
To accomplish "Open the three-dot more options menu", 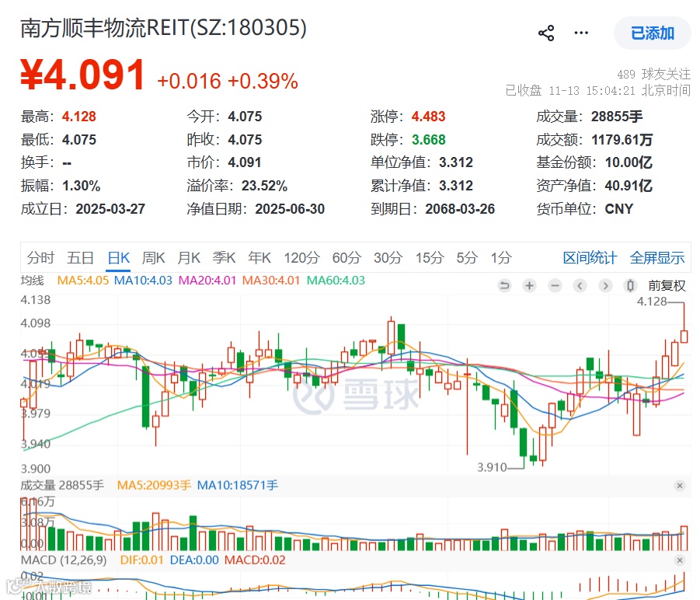I will click(x=581, y=33).
